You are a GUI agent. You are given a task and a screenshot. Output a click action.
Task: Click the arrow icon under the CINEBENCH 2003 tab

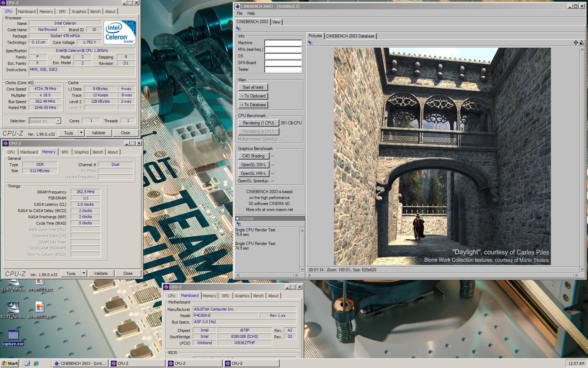point(238,29)
